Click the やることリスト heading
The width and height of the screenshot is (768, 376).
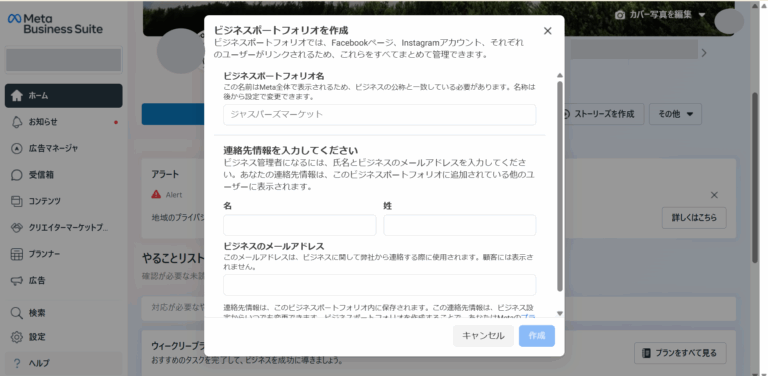tap(173, 258)
